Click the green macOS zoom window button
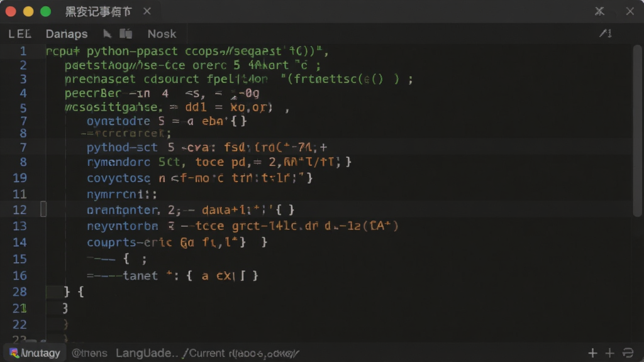The height and width of the screenshot is (362, 644). [45, 11]
